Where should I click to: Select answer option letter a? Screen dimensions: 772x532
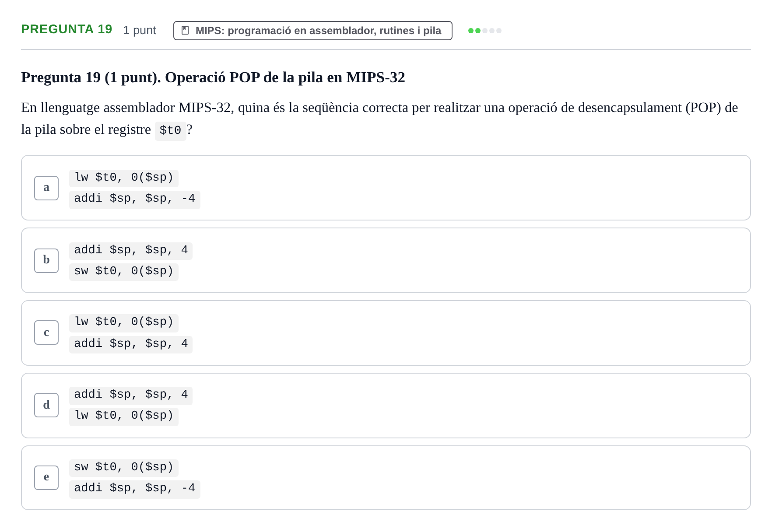46,188
